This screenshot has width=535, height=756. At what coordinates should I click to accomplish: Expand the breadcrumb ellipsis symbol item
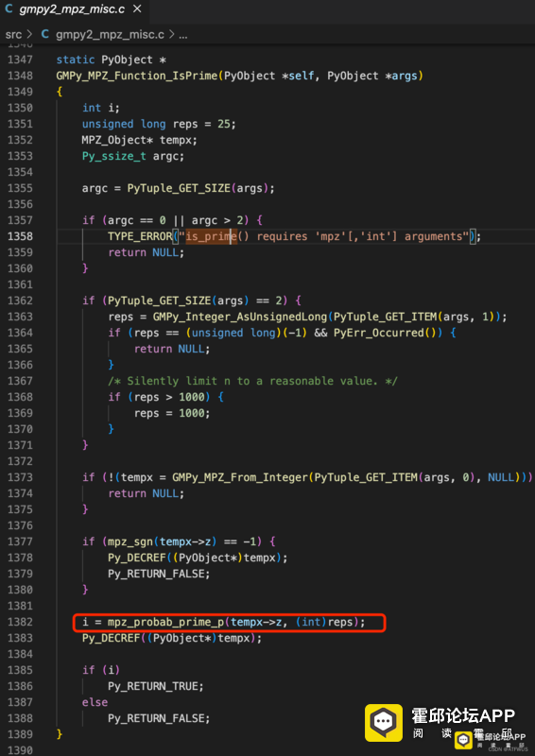pos(182,35)
